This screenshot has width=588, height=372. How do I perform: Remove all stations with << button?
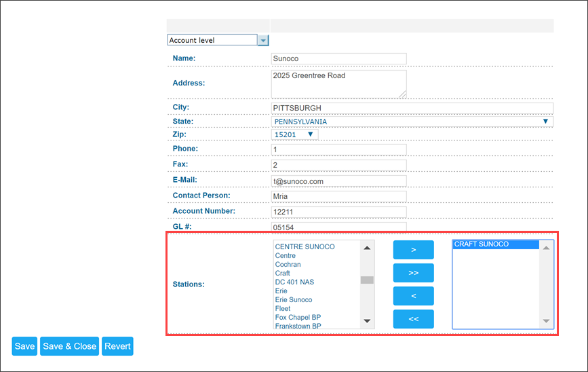413,319
